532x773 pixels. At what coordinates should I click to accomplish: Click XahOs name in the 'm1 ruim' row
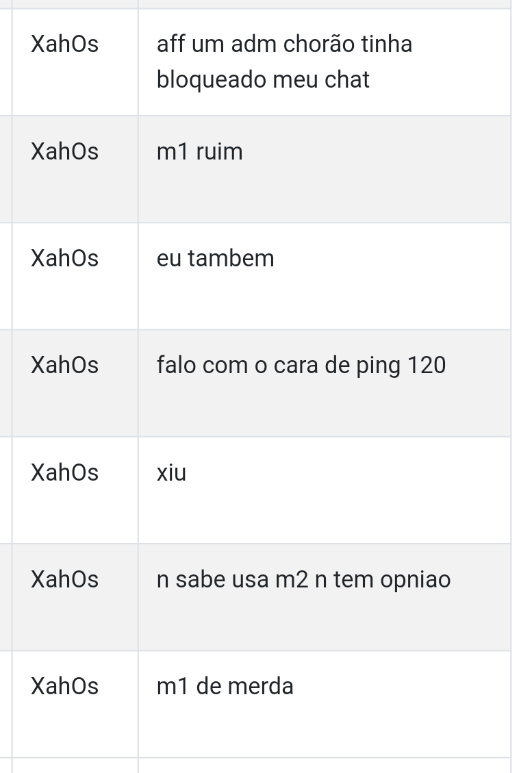pos(64,151)
